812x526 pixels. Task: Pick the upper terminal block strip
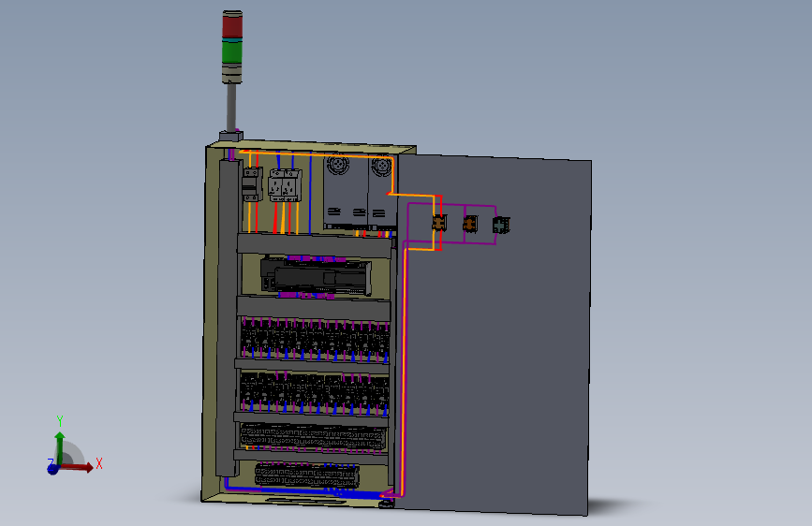point(313,437)
